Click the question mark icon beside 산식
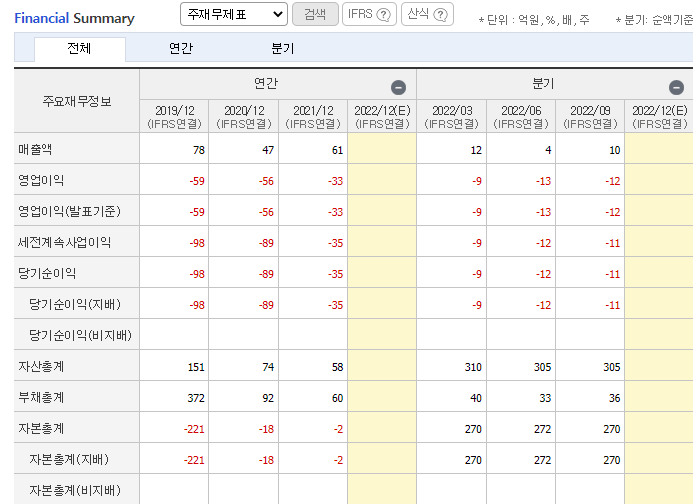 pyautogui.click(x=440, y=15)
